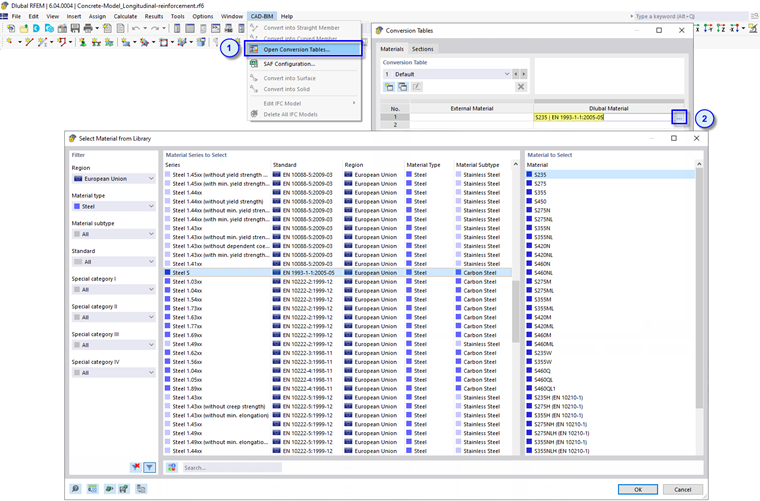Click the Dlubal RFEM application logo icon
This screenshot has width=760, height=501.
click(x=4, y=6)
